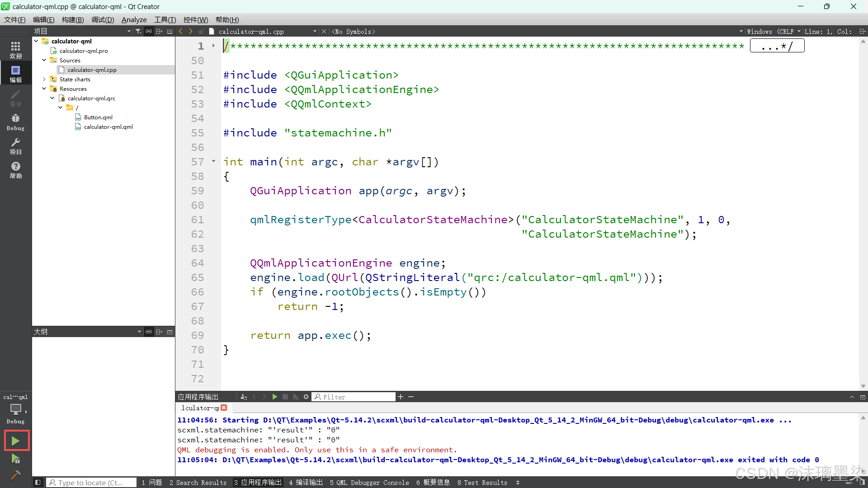Start debugging with the Run-debug icon
This screenshot has height=488, width=868.
16,459
